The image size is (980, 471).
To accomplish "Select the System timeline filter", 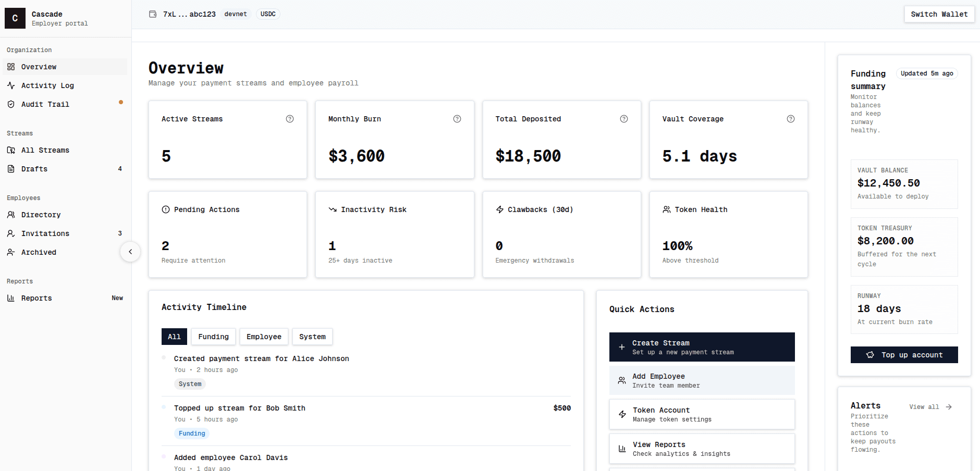I will pyautogui.click(x=312, y=337).
